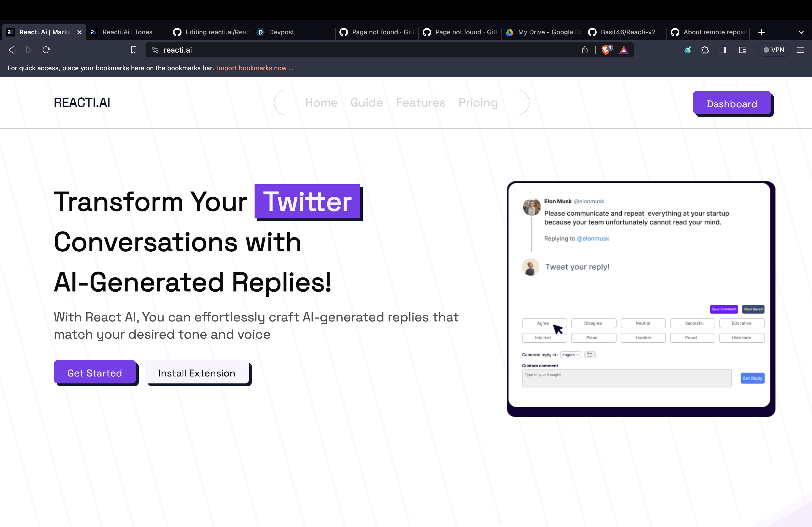Expand the tab search chevron
Viewport: 812px width, 527px height.
(801, 32)
